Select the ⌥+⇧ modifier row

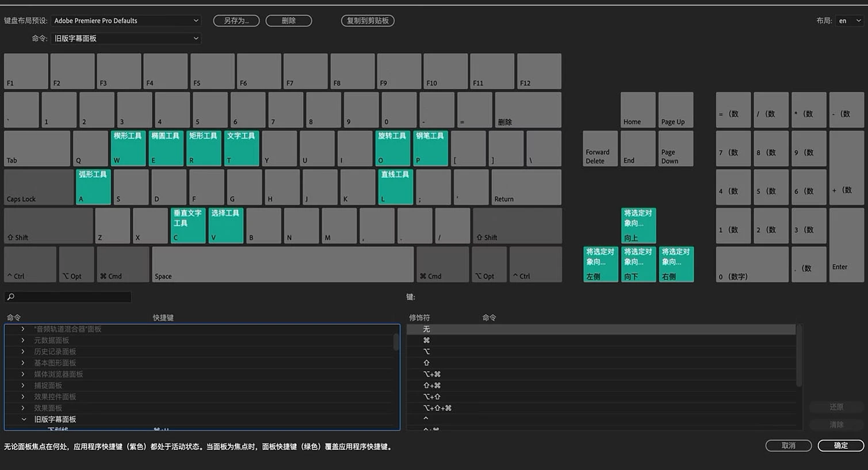tap(601, 397)
